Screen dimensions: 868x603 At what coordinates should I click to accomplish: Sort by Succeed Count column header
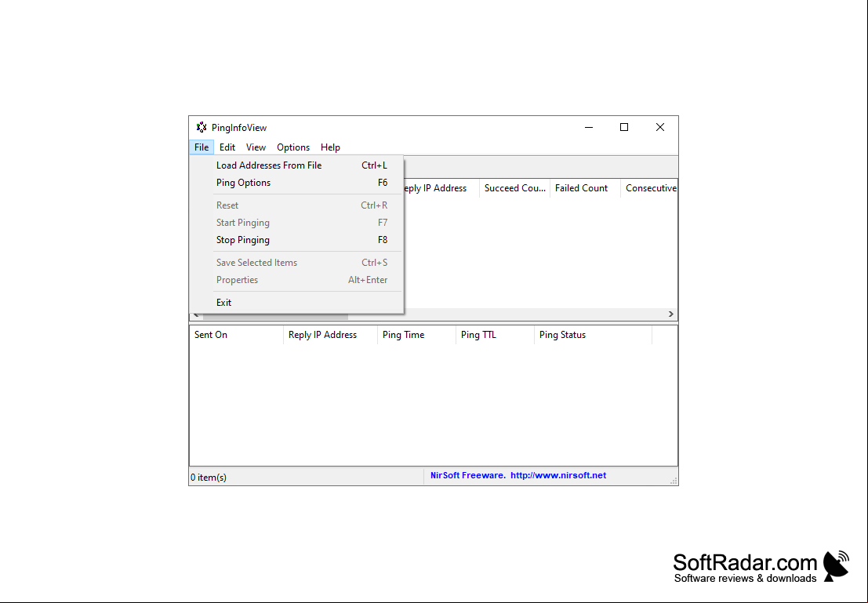(515, 188)
